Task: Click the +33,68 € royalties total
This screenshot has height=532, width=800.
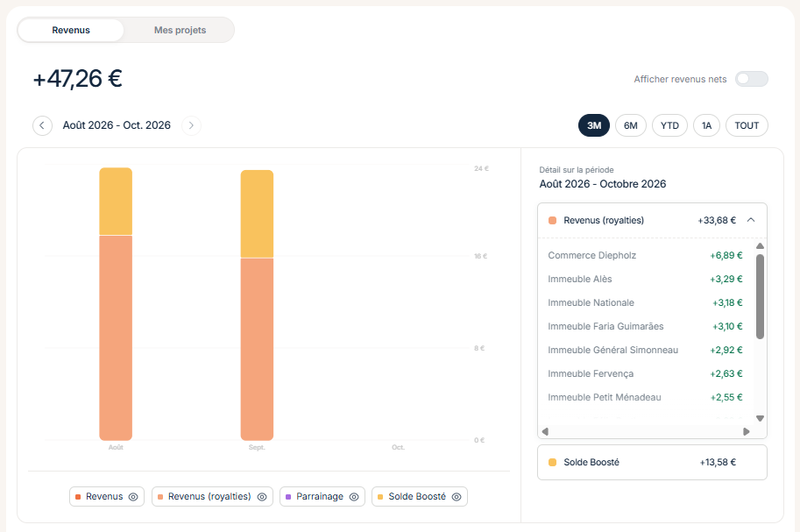Action: click(717, 221)
